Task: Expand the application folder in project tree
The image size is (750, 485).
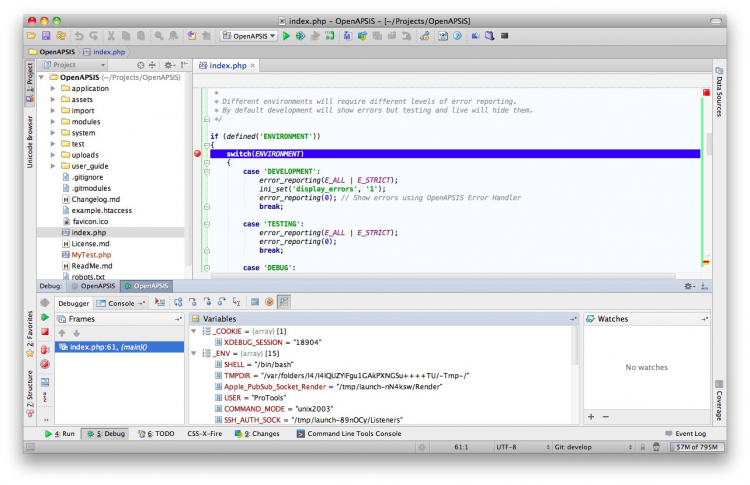Action: pos(53,88)
